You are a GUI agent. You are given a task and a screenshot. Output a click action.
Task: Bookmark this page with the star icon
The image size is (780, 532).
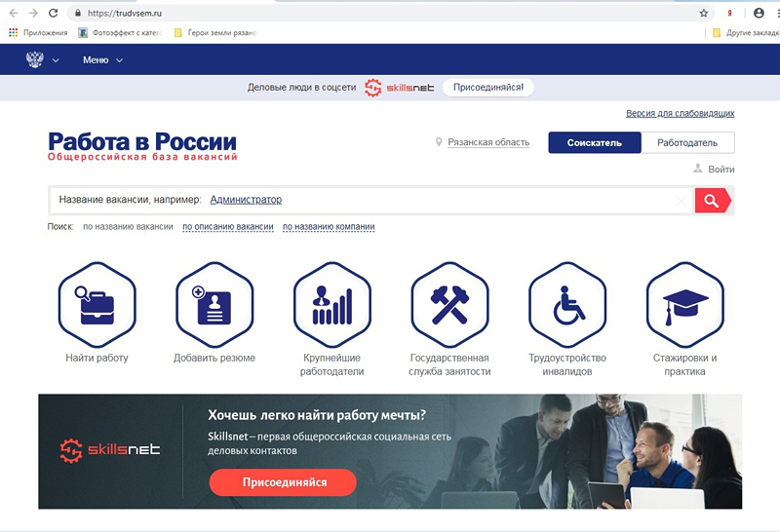[x=703, y=14]
